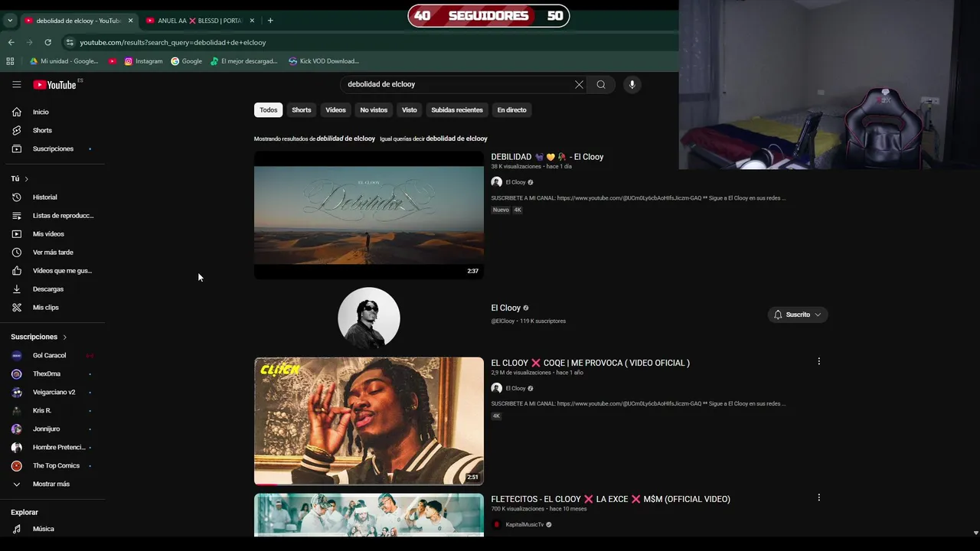Select the Visto filter chip
980x551 pixels.
(410, 110)
